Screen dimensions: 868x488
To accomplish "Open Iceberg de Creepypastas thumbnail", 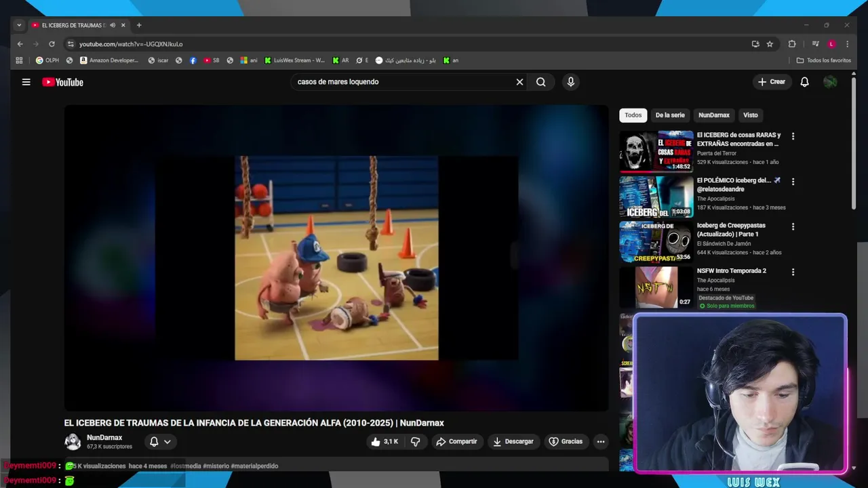I will point(656,242).
